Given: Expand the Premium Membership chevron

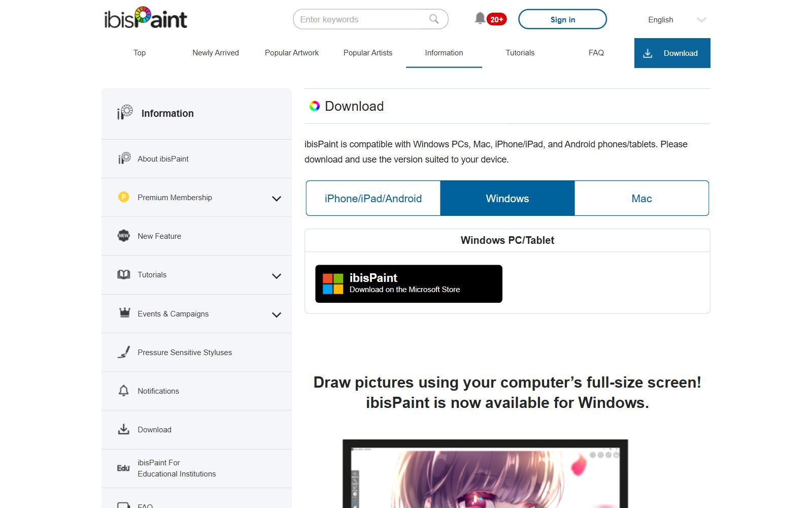Looking at the screenshot, I should tap(277, 198).
